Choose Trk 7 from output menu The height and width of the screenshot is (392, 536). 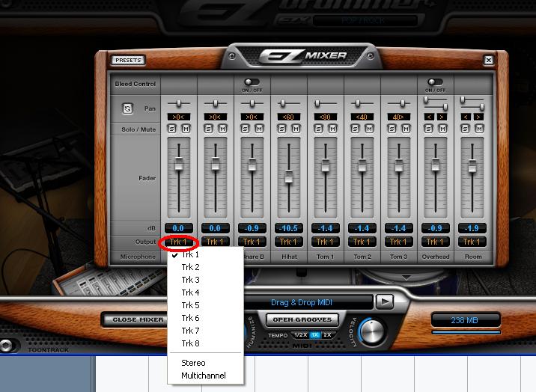click(205, 331)
